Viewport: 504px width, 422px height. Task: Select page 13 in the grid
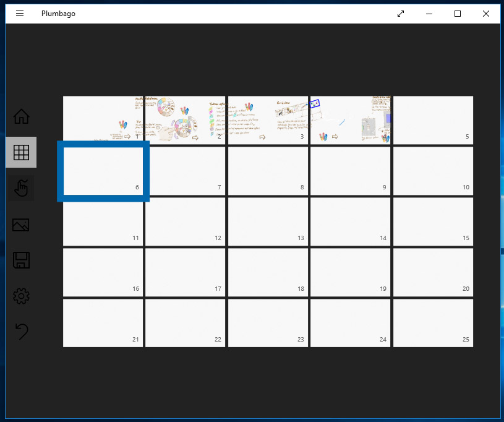(x=268, y=222)
